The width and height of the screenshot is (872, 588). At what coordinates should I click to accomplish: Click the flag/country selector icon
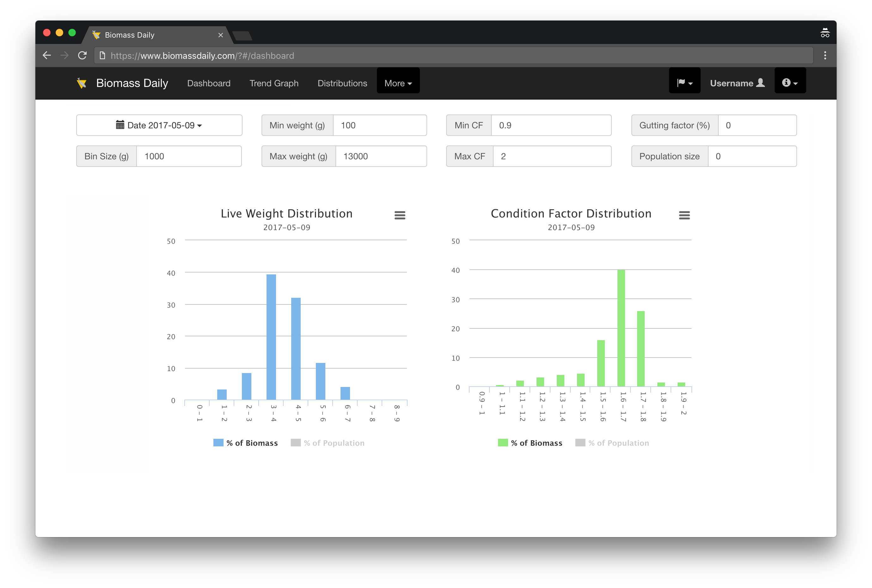[685, 83]
